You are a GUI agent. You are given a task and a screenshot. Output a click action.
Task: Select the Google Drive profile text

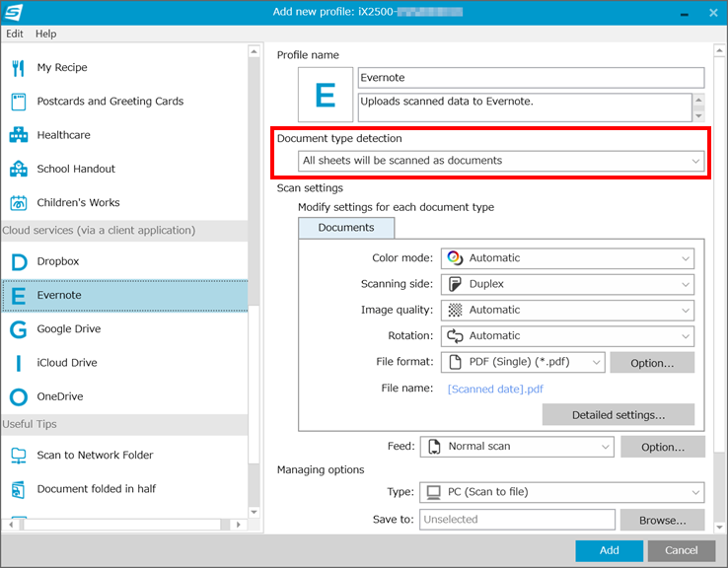(x=69, y=329)
